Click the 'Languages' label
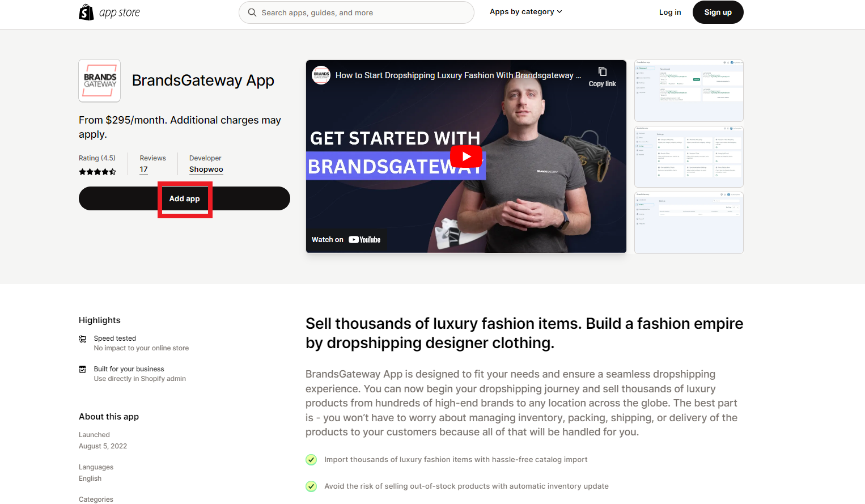Viewport: 865px width, 504px height. point(96,467)
